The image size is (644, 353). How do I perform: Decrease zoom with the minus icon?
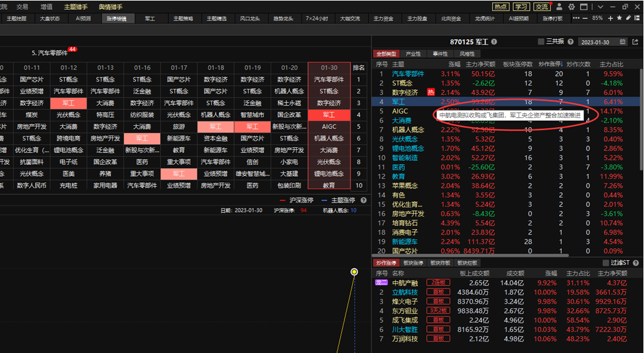tap(585, 18)
